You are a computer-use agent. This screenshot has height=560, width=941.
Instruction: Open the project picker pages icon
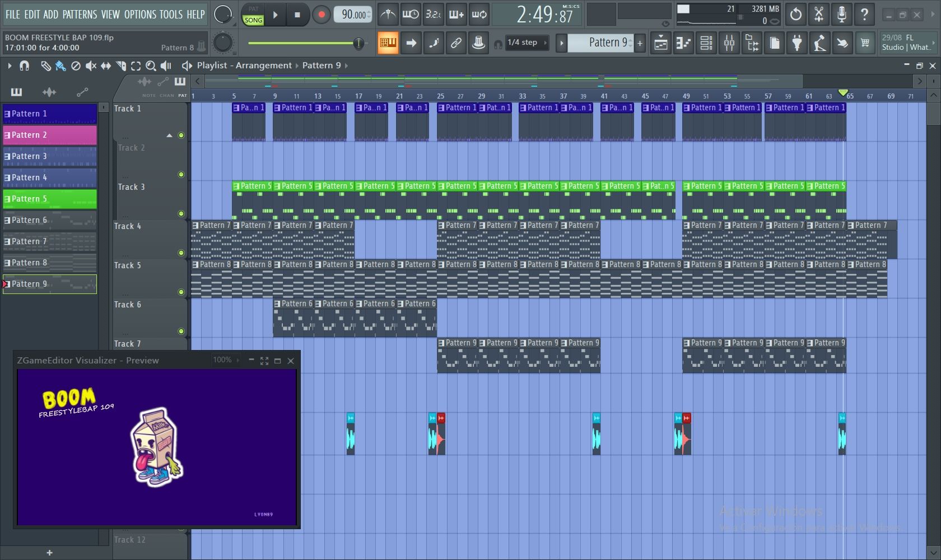pos(774,43)
